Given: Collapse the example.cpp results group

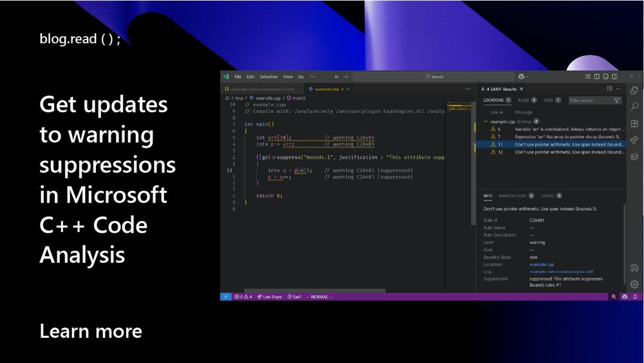Looking at the screenshot, I should pyautogui.click(x=486, y=122).
